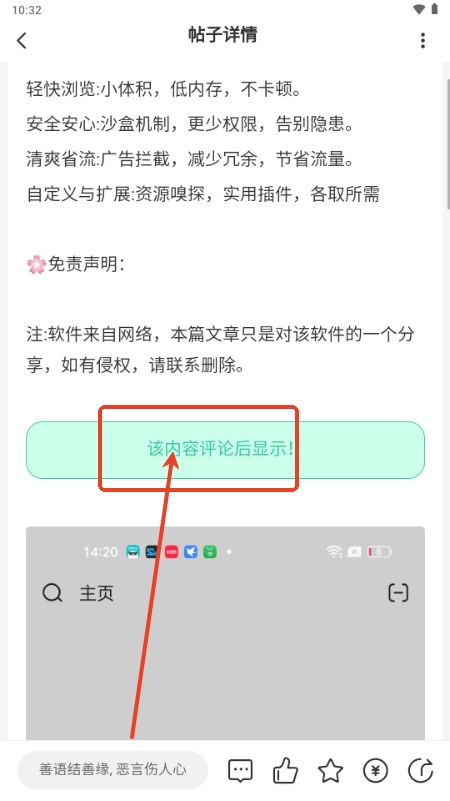
Task: Open the embedded gray screenshot image
Action: click(225, 633)
